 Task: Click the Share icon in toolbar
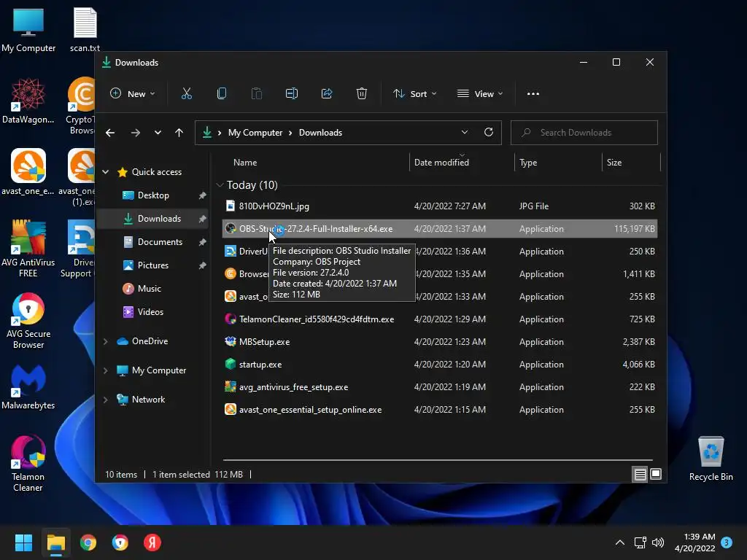pos(327,94)
